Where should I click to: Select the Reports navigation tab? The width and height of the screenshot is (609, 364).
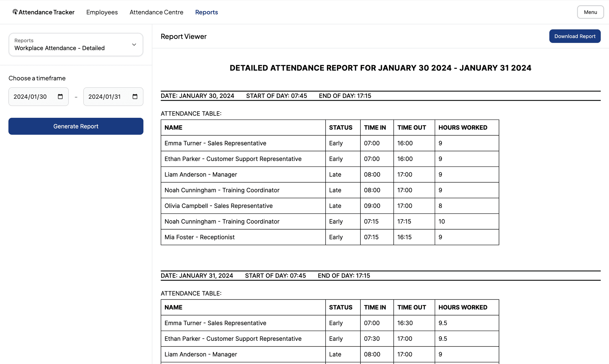pyautogui.click(x=206, y=12)
